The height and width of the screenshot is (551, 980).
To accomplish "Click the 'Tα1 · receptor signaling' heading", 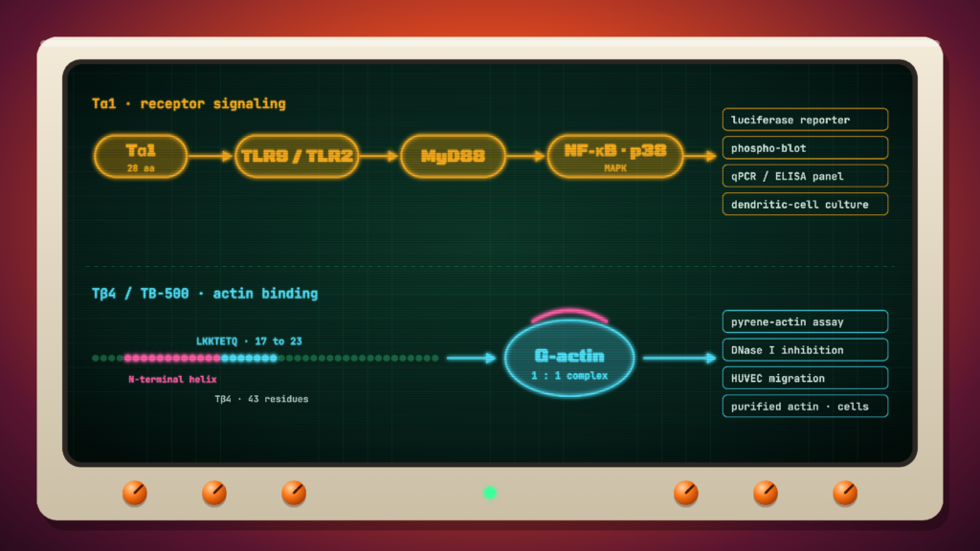I will pos(189,103).
